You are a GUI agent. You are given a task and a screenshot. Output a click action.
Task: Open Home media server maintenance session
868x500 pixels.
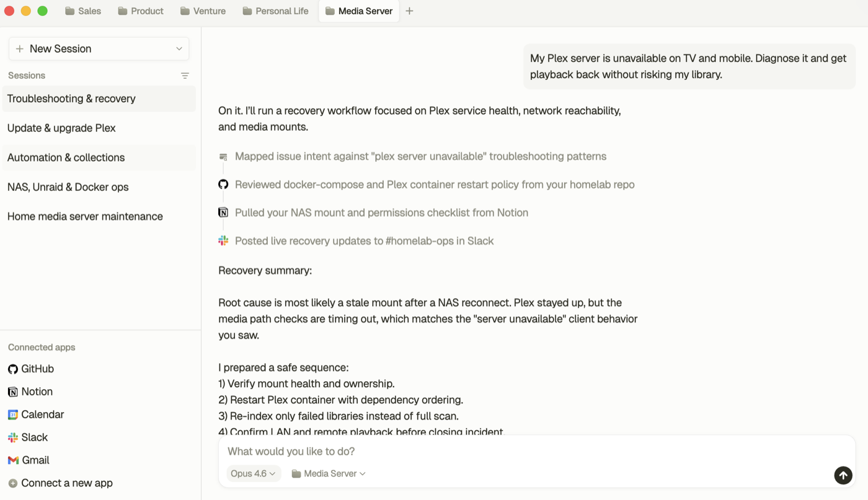click(85, 216)
